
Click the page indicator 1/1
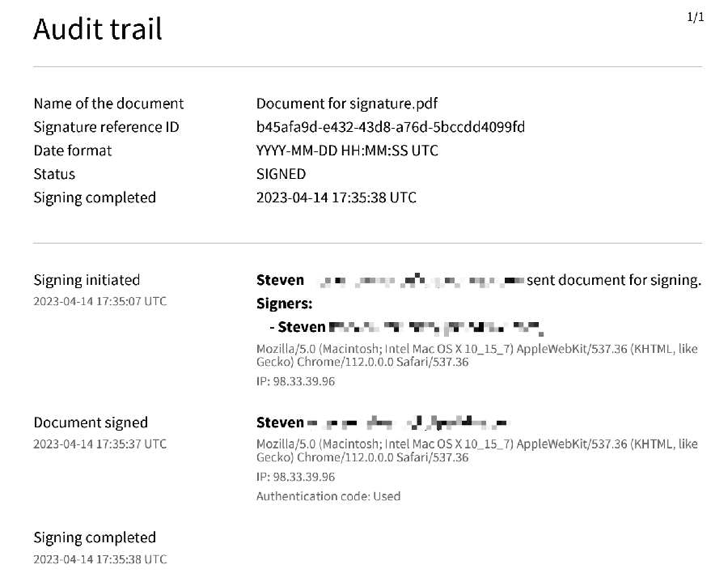pyautogui.click(x=696, y=17)
